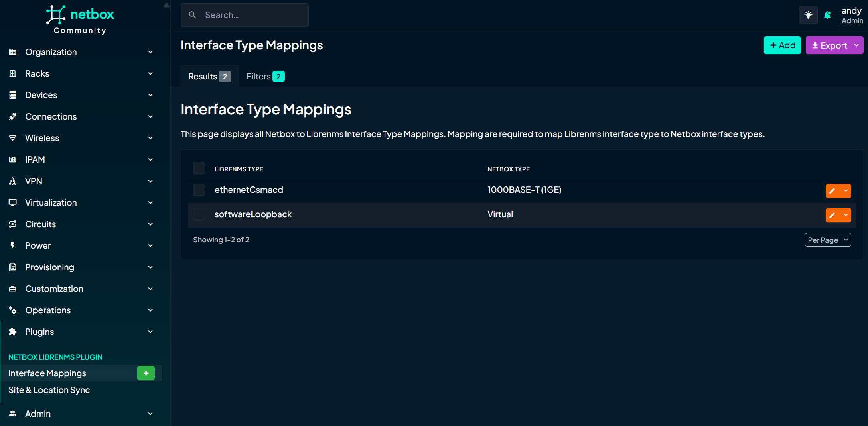Image resolution: width=868 pixels, height=426 pixels.
Task: Click the IPAM counter icon
Action: click(13, 159)
